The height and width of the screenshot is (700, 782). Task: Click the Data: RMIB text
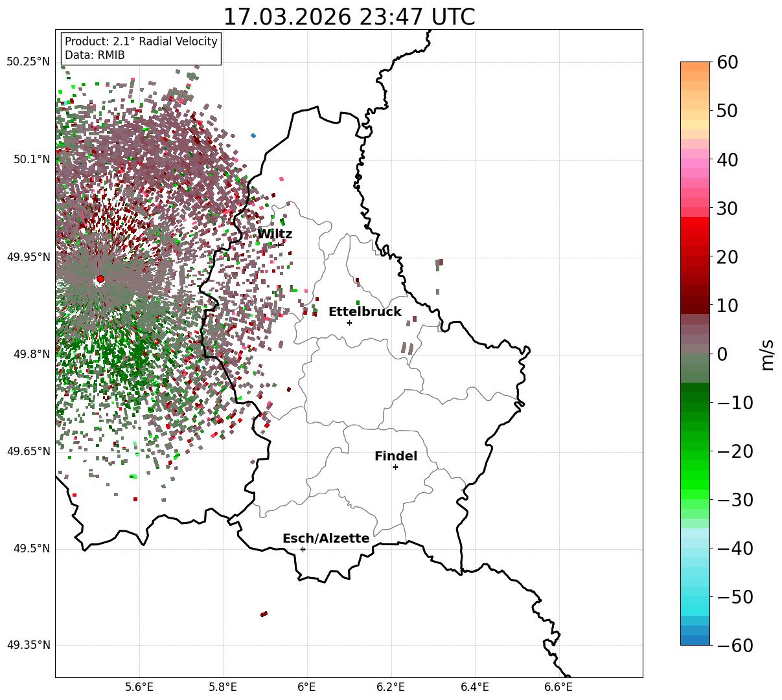tap(95, 55)
